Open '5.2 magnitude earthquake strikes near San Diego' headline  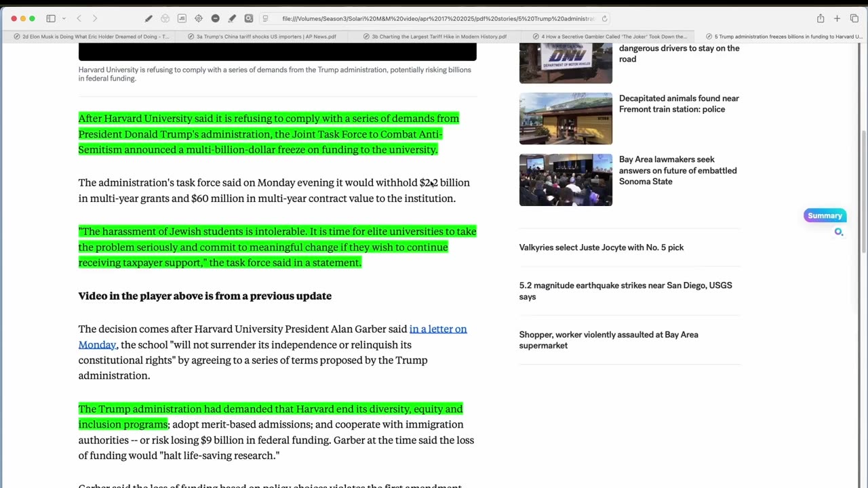[x=625, y=291]
